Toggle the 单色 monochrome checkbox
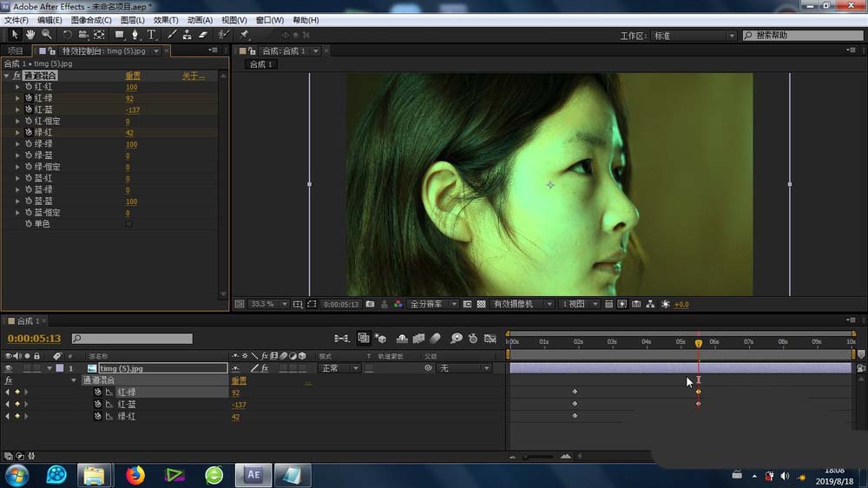The height and width of the screenshot is (488, 868). tap(129, 224)
